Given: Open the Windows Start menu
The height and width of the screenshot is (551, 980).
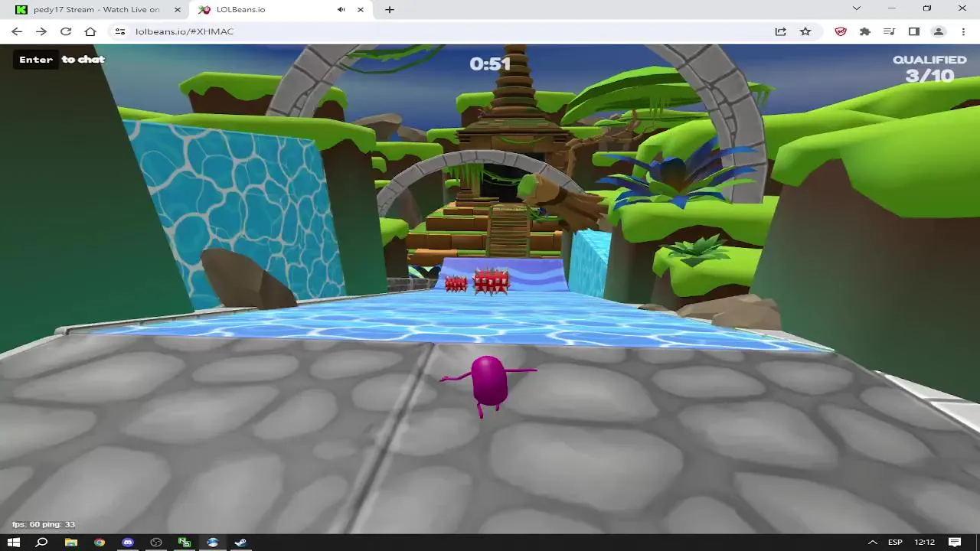Looking at the screenshot, I should (x=14, y=543).
